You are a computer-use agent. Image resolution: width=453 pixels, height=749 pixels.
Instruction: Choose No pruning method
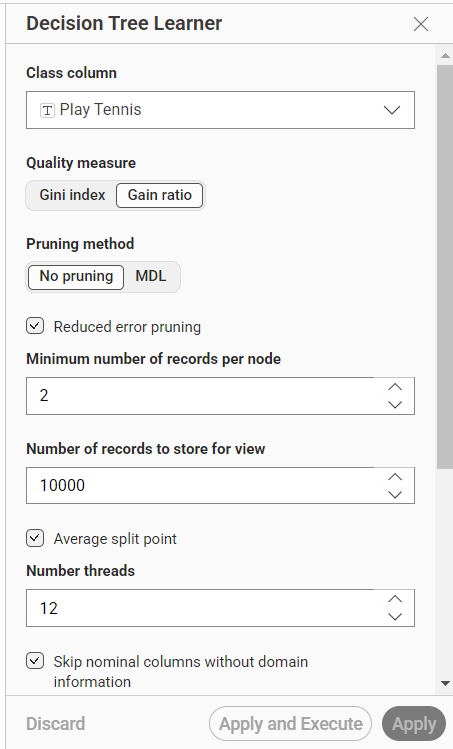(76, 276)
